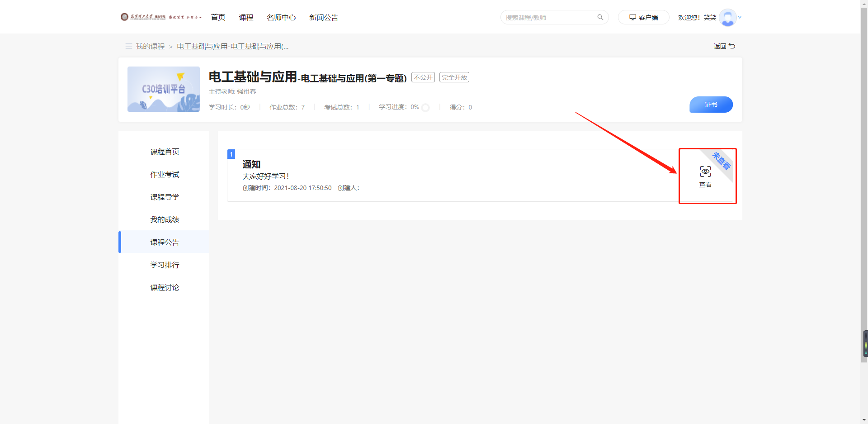The image size is (868, 424).
Task: Click the 客户端 computer monitor icon
Action: [632, 17]
